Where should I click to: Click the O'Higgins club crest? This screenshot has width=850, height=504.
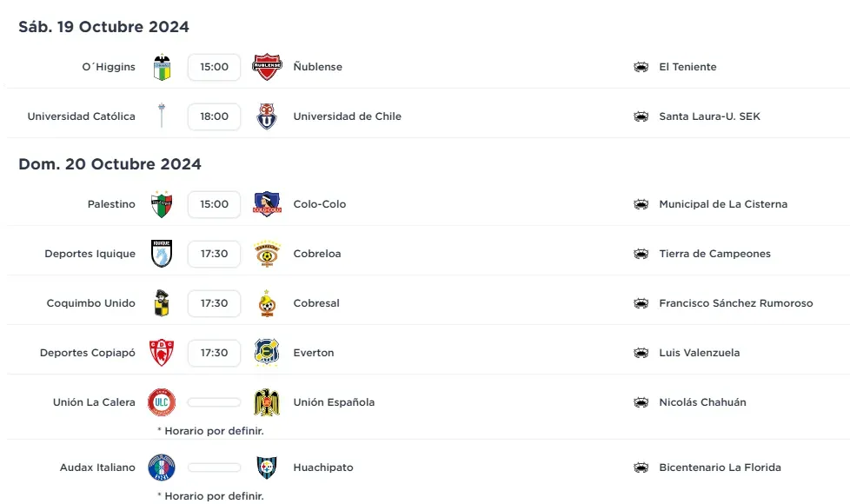click(x=162, y=67)
